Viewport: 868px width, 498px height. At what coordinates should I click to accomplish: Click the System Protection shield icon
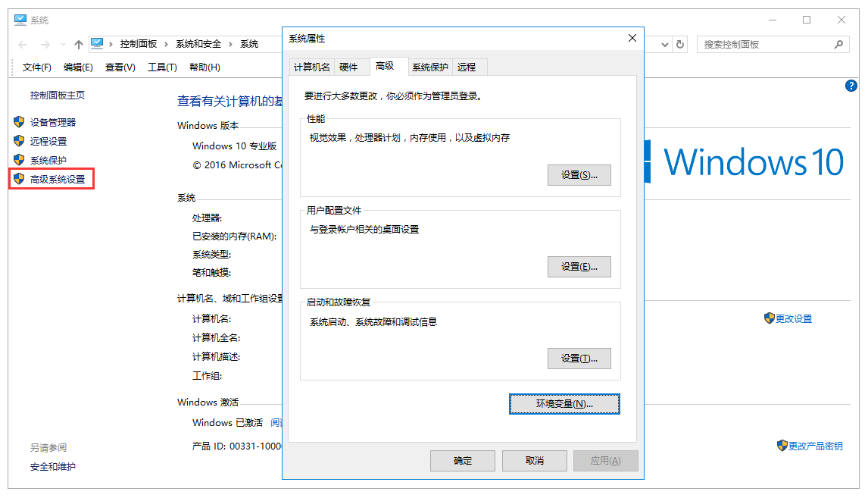pos(20,159)
